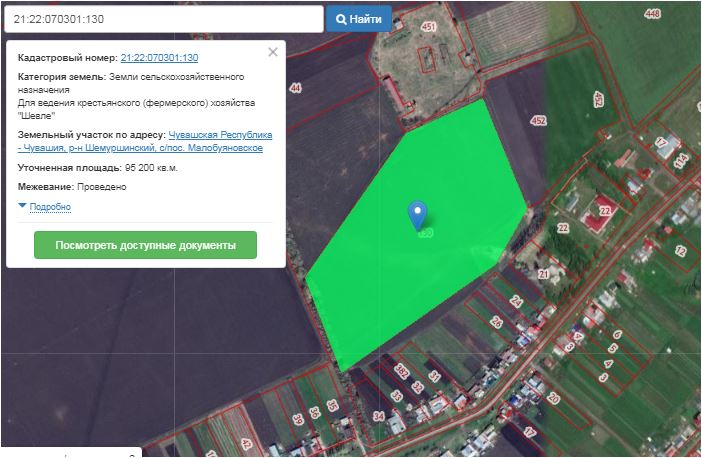Screen dimensions: 702x458
Task: Select parcel labeled 448 on map
Action: [653, 14]
